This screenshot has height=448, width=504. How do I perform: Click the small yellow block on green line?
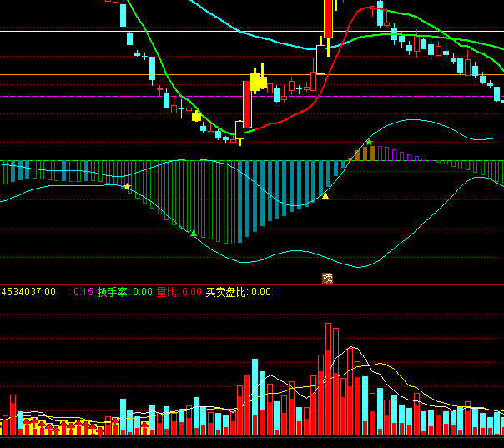(x=197, y=117)
